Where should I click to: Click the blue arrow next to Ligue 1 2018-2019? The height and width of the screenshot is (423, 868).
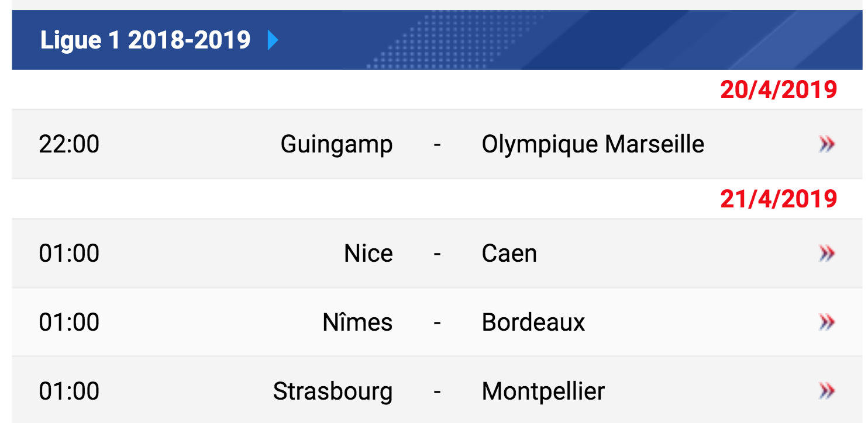pos(273,40)
